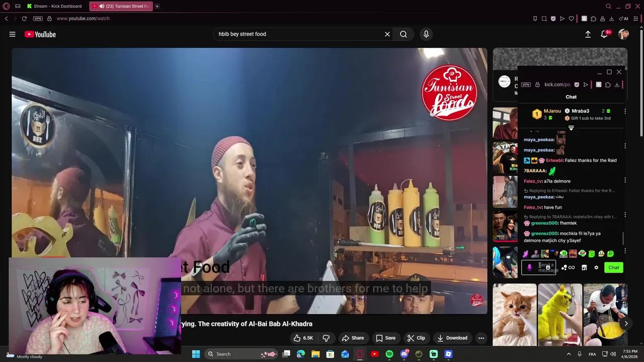Open Windows Start menu

pyautogui.click(x=196, y=354)
